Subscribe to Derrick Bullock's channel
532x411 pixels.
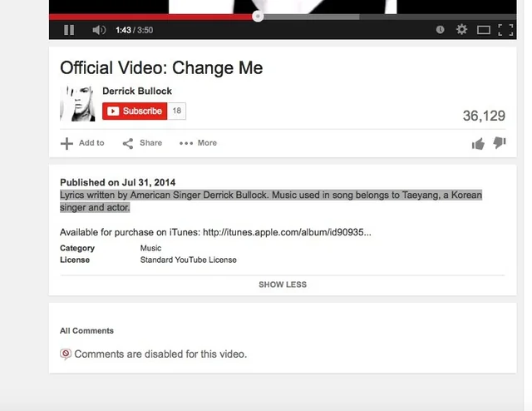pos(135,111)
